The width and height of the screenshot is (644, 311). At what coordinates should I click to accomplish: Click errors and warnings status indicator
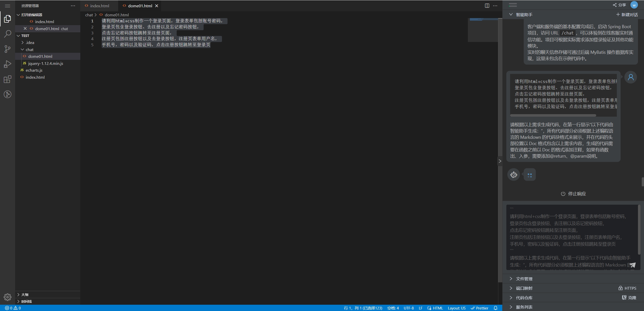(13, 308)
